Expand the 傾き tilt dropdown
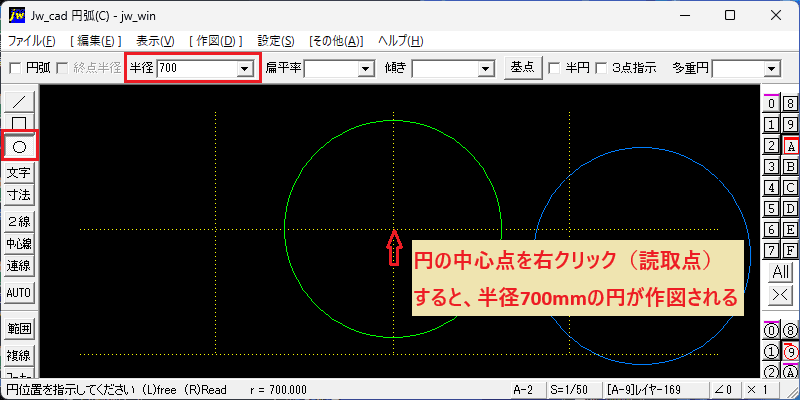 pos(486,68)
